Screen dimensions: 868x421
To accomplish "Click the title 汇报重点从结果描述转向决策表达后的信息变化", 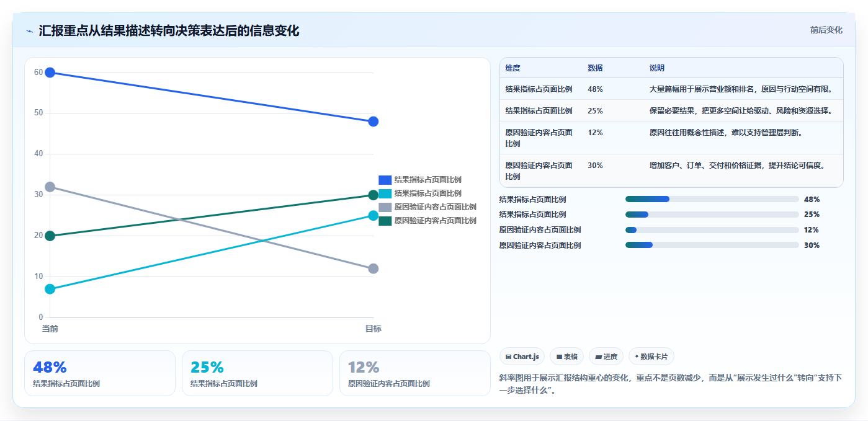I will [169, 30].
